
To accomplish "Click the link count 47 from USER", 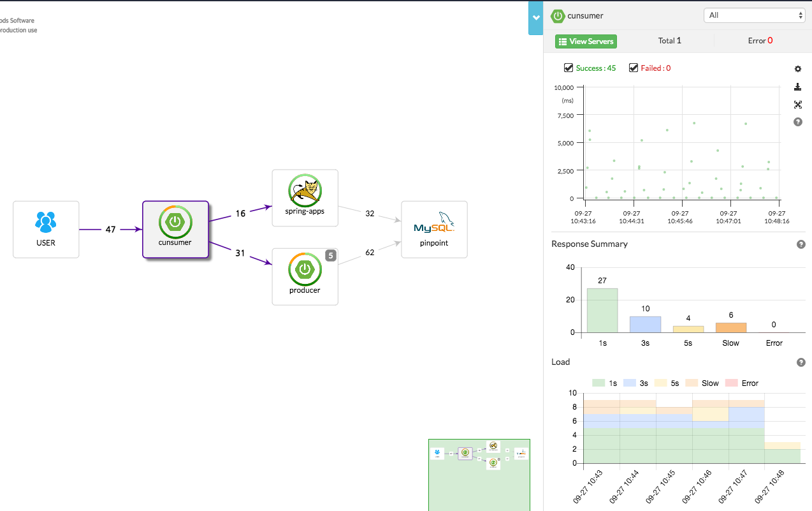I will pos(110,230).
